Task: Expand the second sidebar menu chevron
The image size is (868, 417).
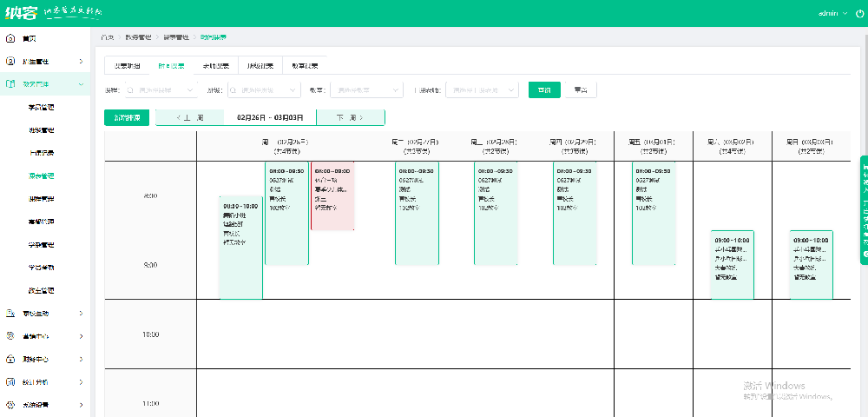Action: click(x=81, y=62)
